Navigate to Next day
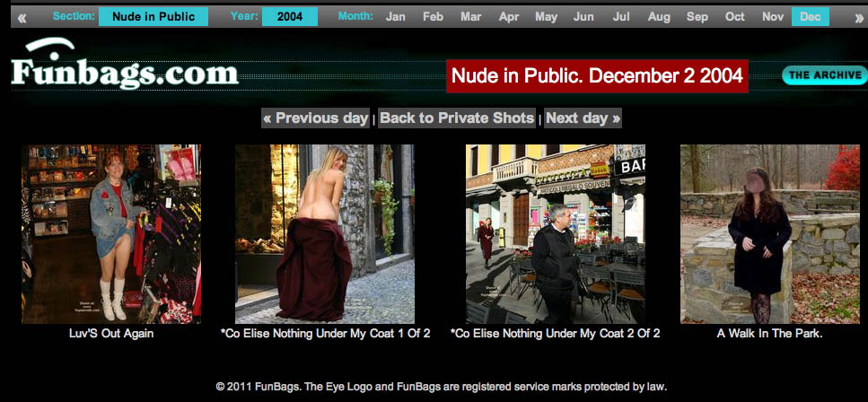Image resolution: width=868 pixels, height=402 pixels. [583, 118]
